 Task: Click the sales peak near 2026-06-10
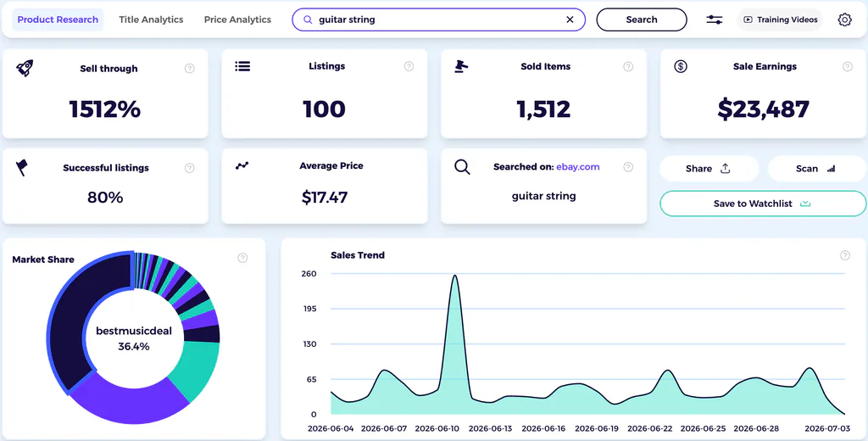(454, 276)
